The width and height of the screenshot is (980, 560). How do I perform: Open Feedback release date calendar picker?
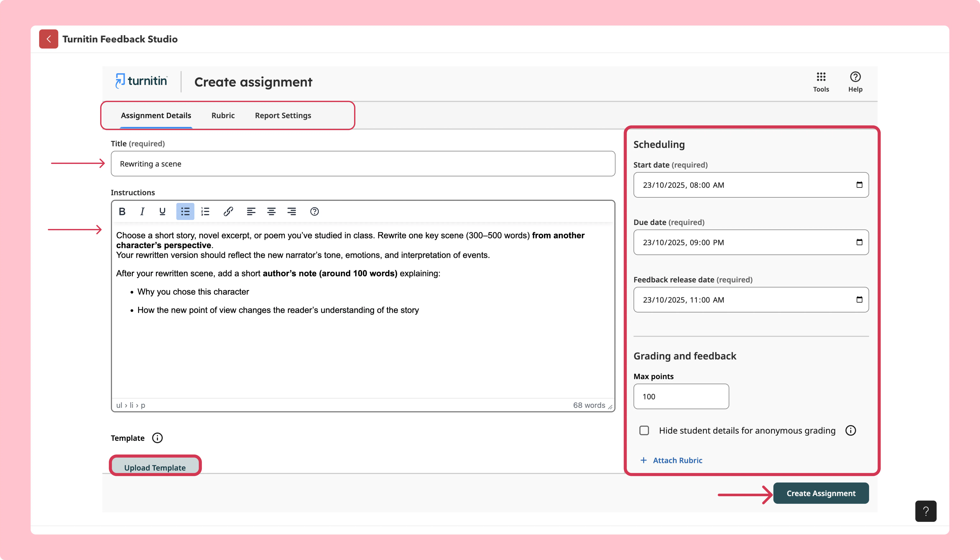click(859, 300)
